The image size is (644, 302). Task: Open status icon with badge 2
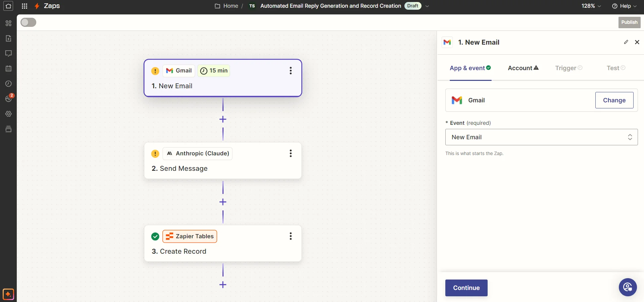pyautogui.click(x=9, y=98)
